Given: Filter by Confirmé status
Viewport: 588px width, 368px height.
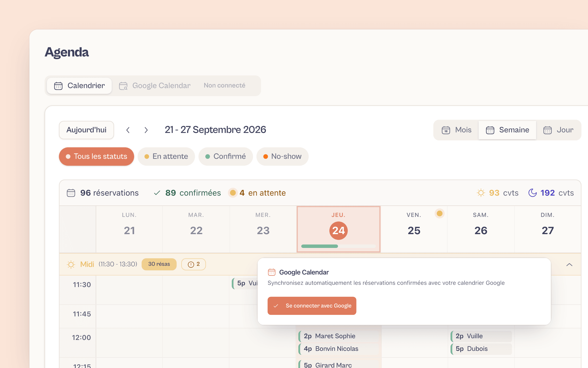Looking at the screenshot, I should (226, 156).
